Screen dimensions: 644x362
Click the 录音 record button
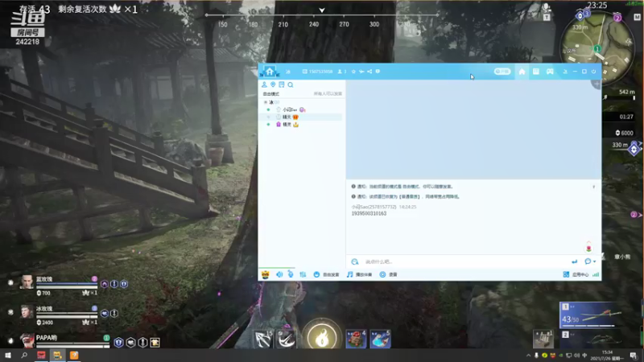coord(388,274)
